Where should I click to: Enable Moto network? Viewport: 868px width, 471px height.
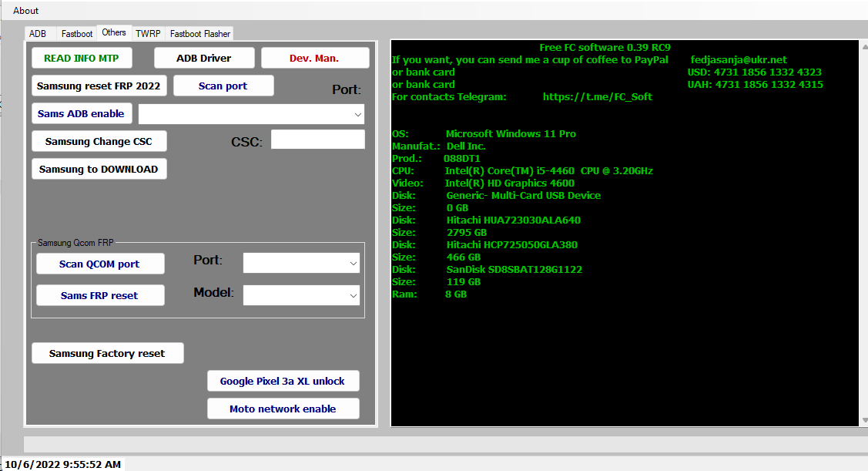pos(283,408)
